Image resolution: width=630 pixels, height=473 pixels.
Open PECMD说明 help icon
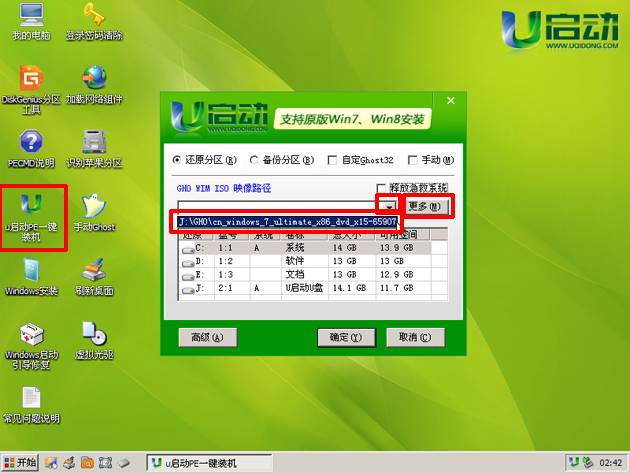31,141
